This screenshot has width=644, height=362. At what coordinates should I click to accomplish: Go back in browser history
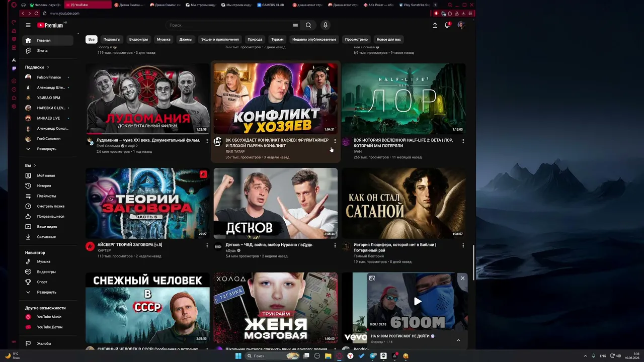(23, 14)
